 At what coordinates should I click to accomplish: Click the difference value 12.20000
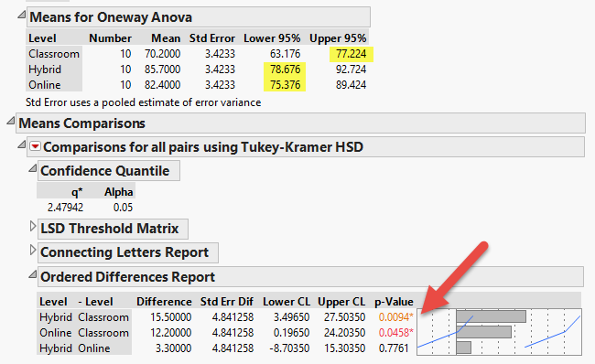[x=171, y=333]
